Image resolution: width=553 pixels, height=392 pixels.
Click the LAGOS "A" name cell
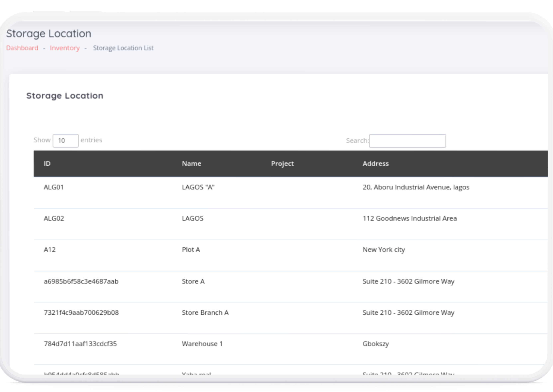pos(198,187)
